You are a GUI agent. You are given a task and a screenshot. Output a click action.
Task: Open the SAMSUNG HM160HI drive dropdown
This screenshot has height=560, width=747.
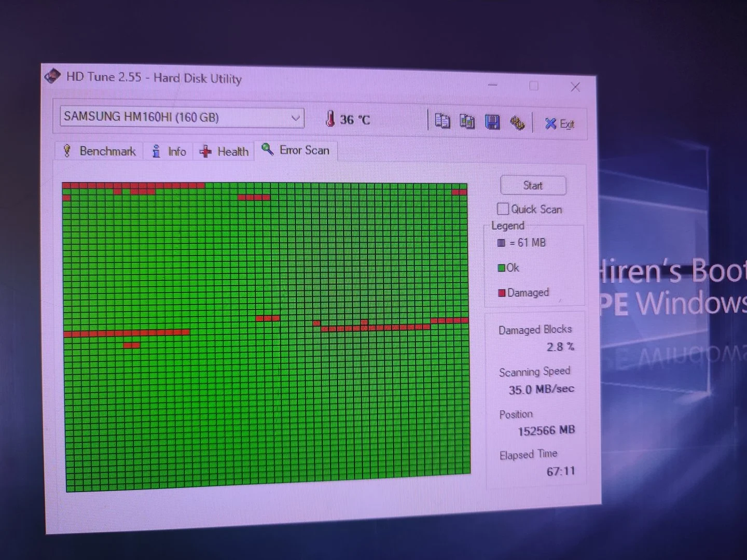coord(182,117)
